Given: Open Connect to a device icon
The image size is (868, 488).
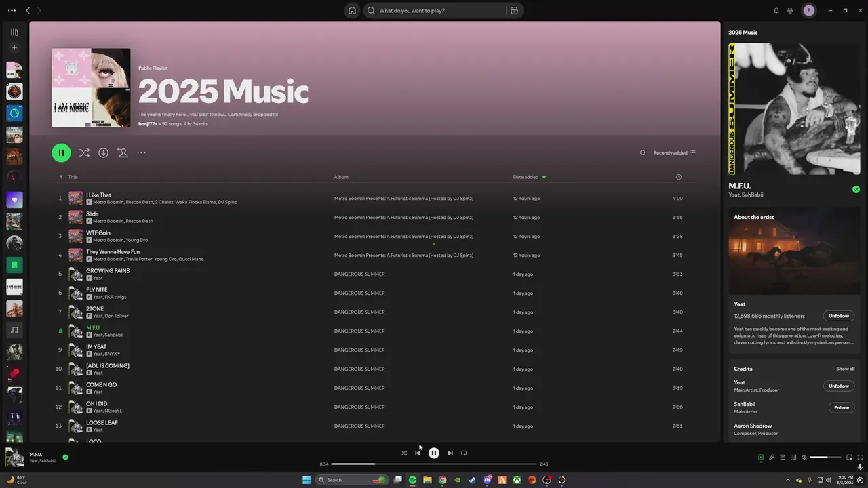Looking at the screenshot, I should click(x=793, y=457).
